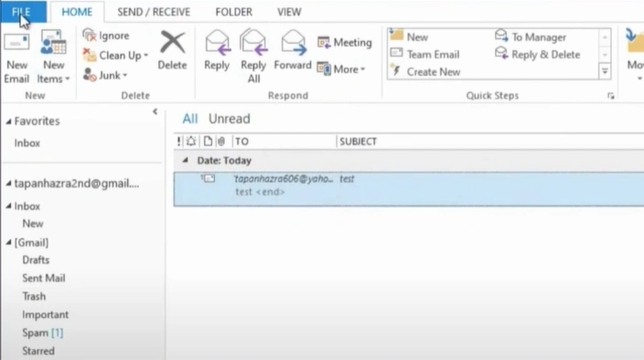Delete the selected message with X icon
Image resolution: width=644 pixels, height=360 pixels.
coord(173,42)
